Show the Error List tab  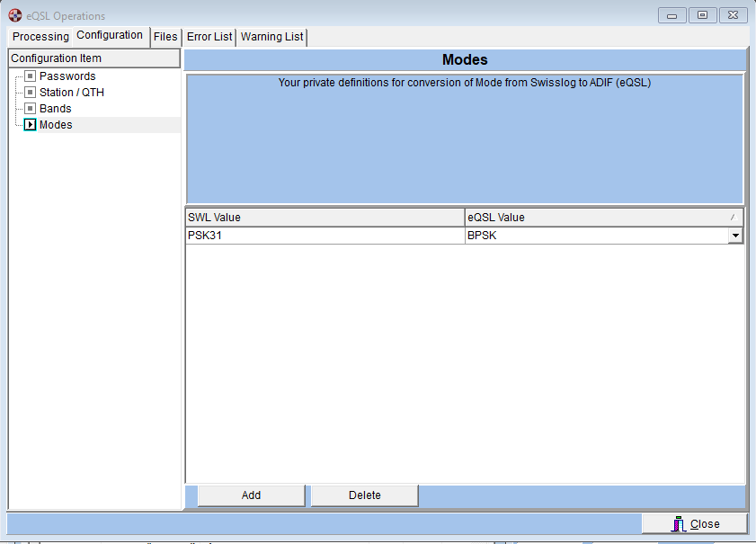point(209,37)
